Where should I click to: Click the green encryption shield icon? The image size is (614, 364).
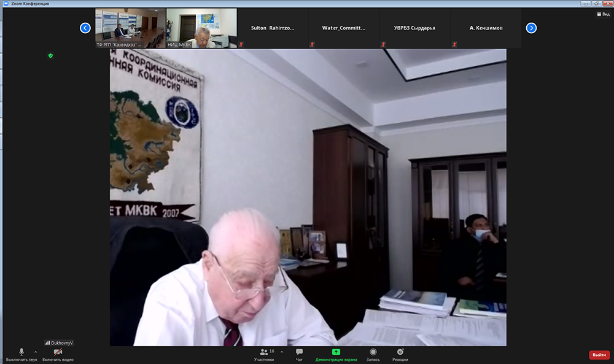point(50,55)
